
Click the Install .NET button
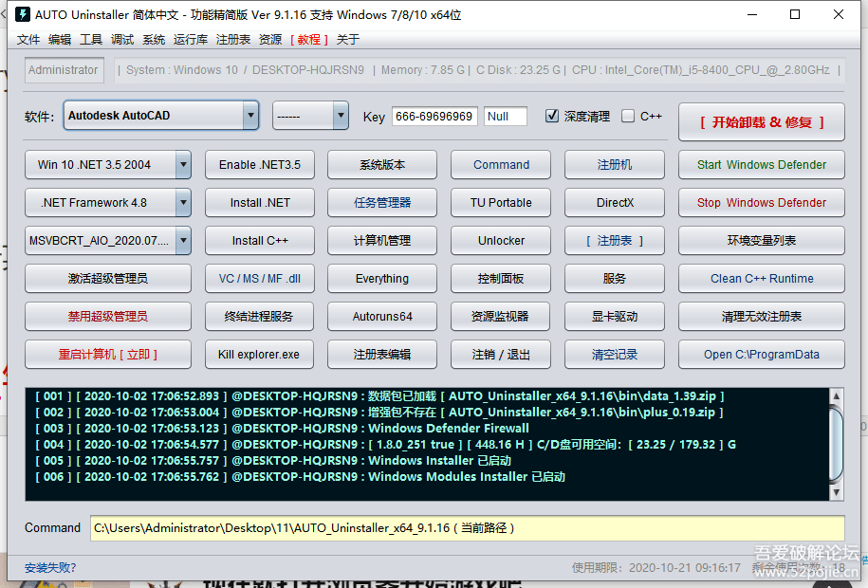pyautogui.click(x=260, y=203)
